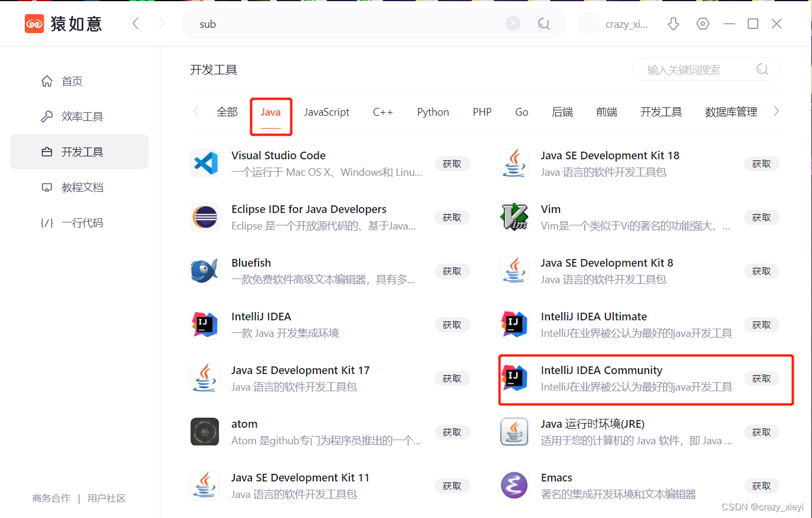Get Vim with 获取
The image size is (812, 518).
761,217
